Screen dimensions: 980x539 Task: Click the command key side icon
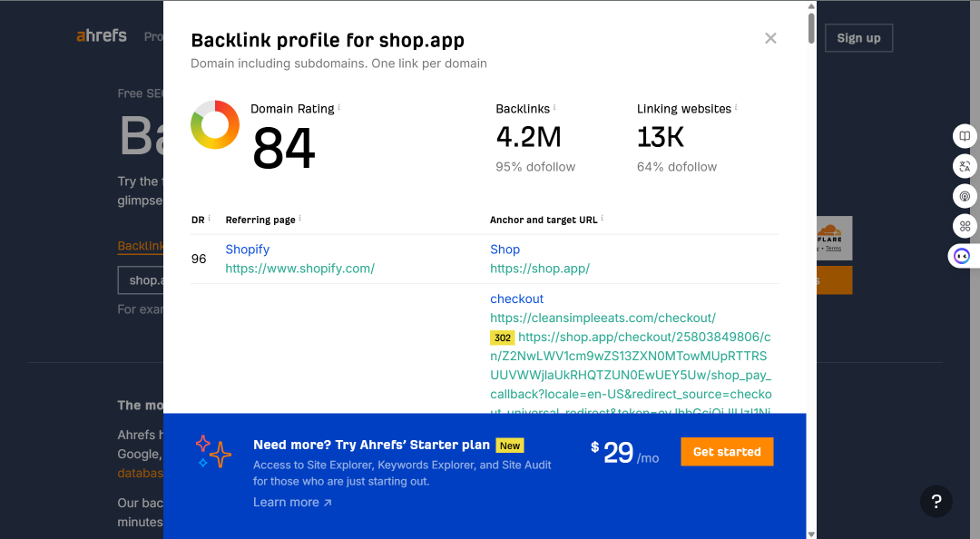click(x=965, y=226)
